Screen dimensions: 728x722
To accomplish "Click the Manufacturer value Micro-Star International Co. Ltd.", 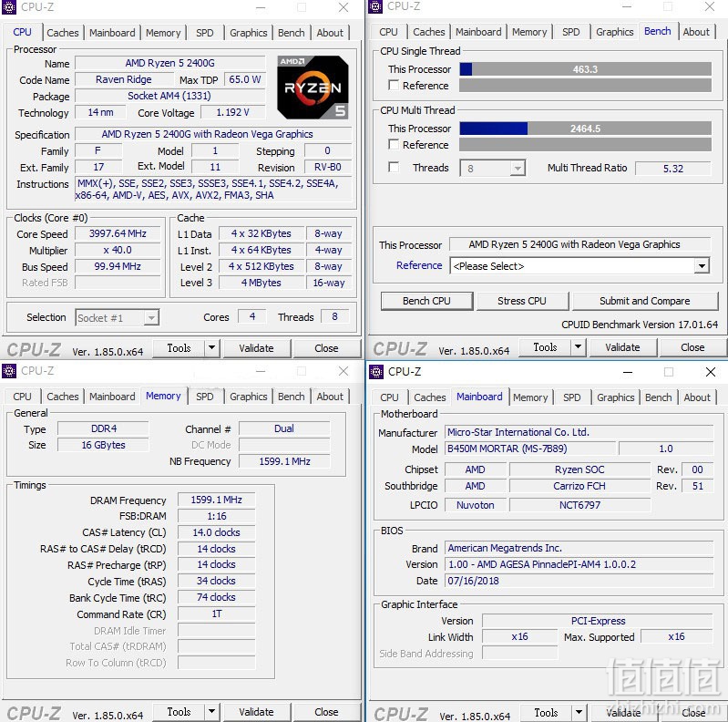I will [579, 432].
